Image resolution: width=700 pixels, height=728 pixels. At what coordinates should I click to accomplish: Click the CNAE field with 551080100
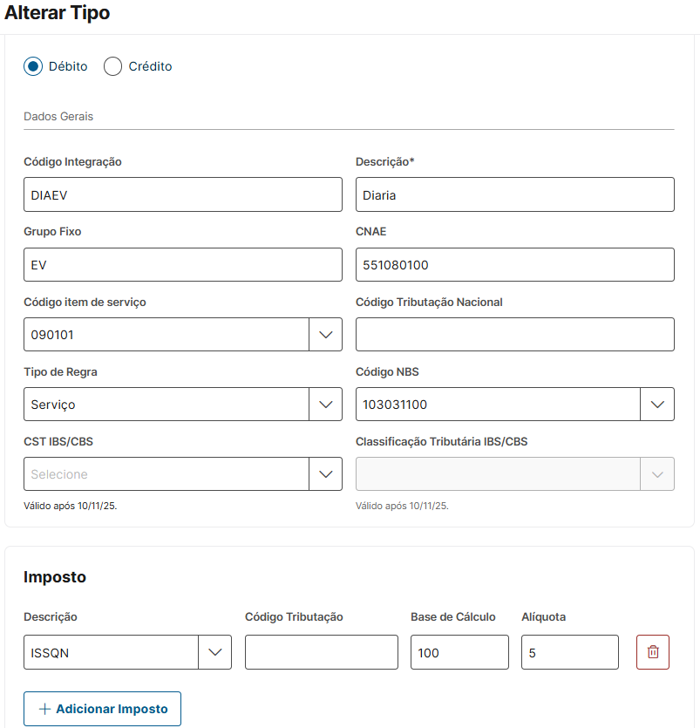pos(514,265)
